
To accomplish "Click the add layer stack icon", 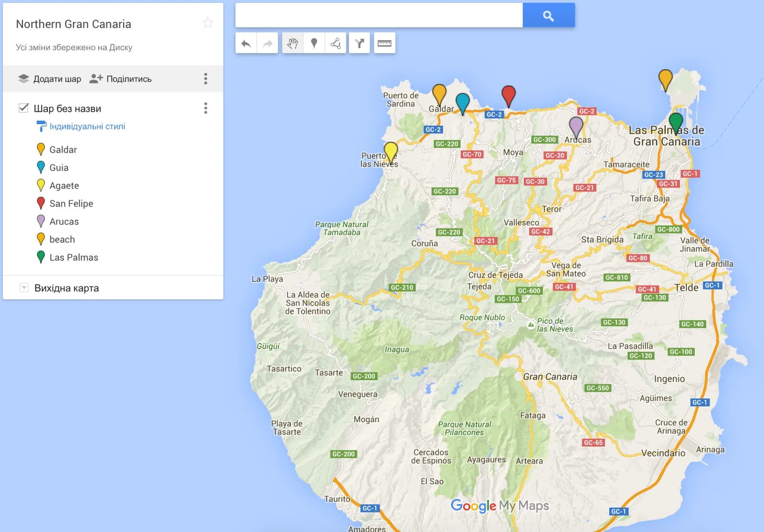I will [x=23, y=79].
